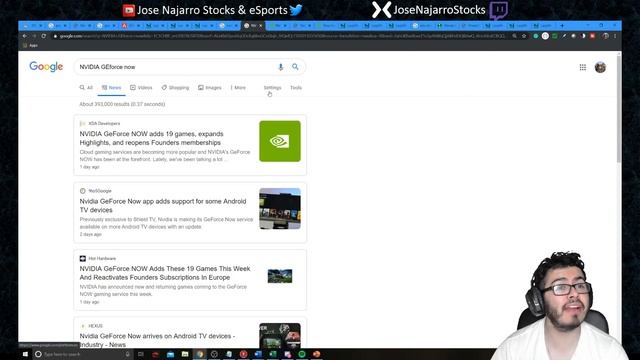Switch to the Images search tab

[x=210, y=88]
